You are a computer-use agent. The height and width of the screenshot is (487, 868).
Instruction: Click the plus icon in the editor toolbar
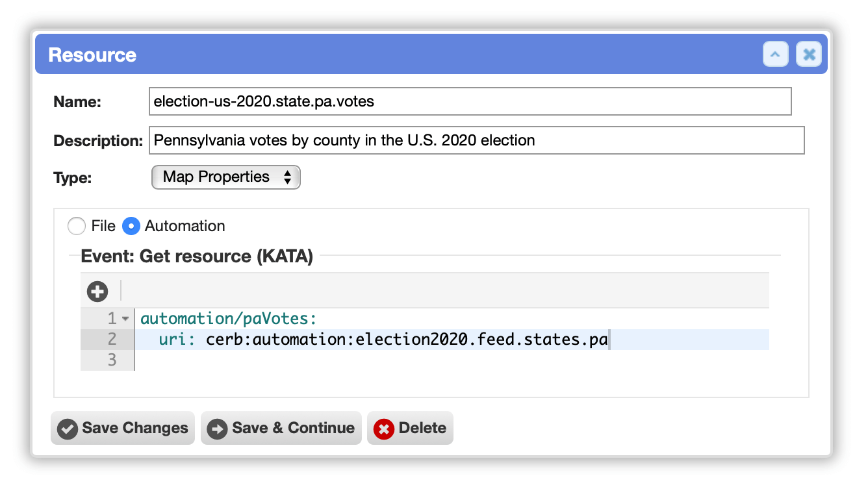coord(97,292)
